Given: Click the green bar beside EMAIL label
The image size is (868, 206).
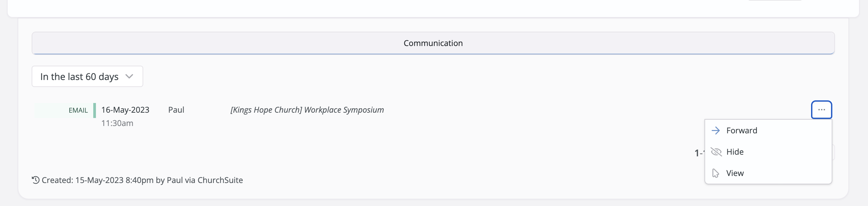Looking at the screenshot, I should (x=95, y=111).
